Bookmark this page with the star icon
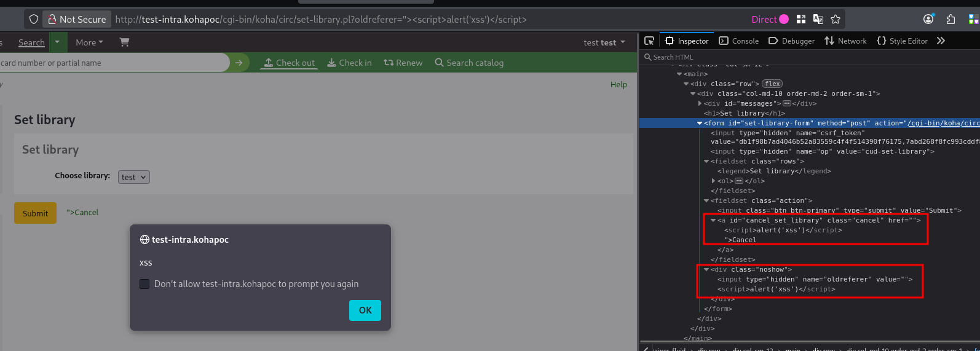The height and width of the screenshot is (351, 980). (x=836, y=20)
